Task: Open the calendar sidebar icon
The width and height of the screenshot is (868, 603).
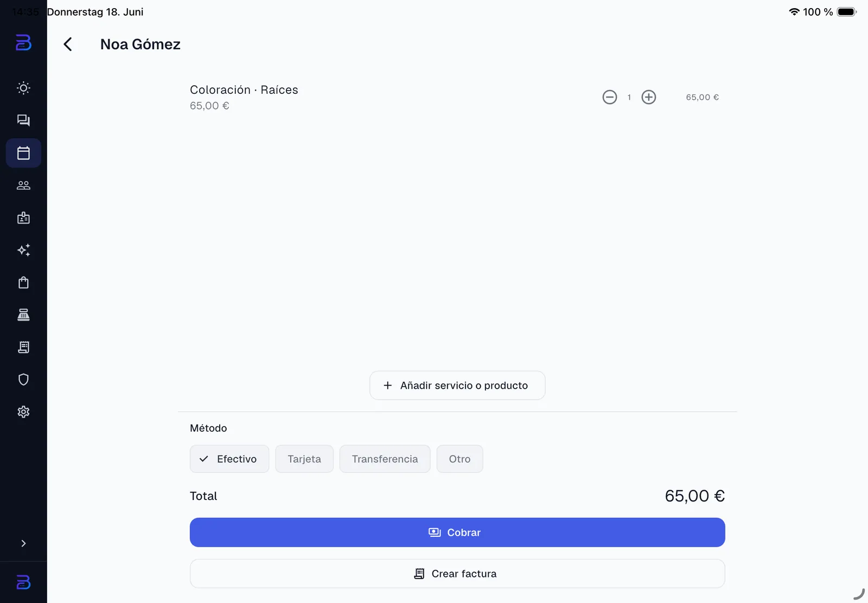Action: 23,153
